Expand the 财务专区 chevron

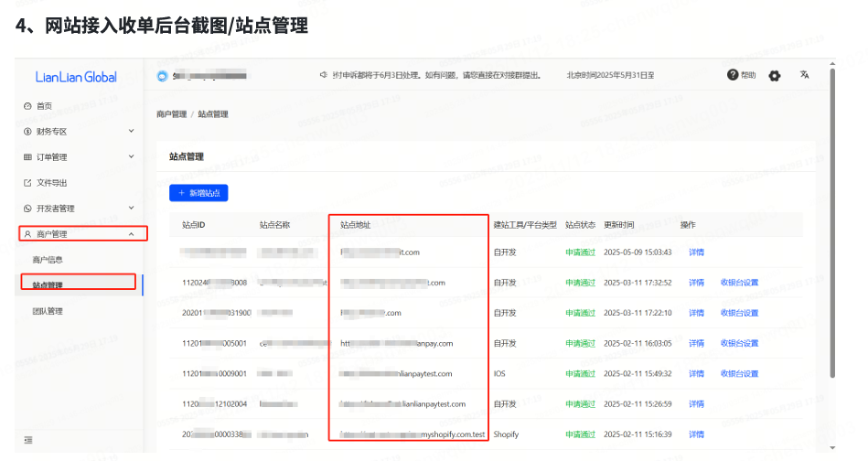tap(131, 131)
